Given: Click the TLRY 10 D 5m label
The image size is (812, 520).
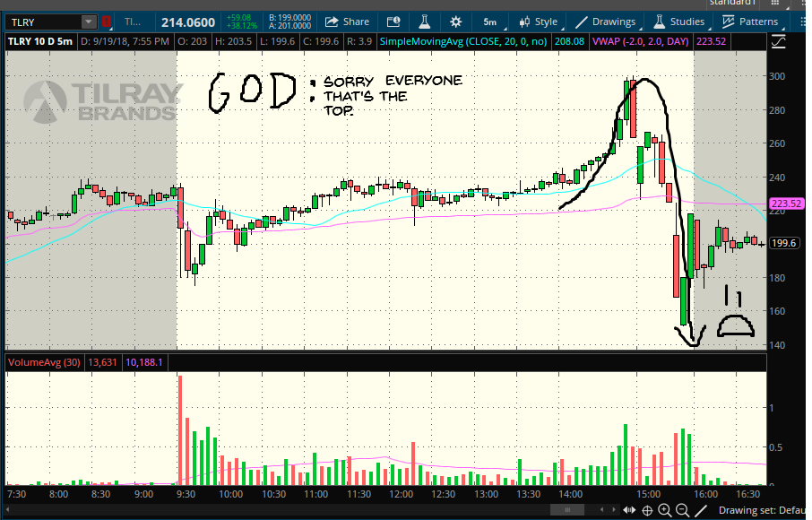Looking at the screenshot, I should 39,41.
